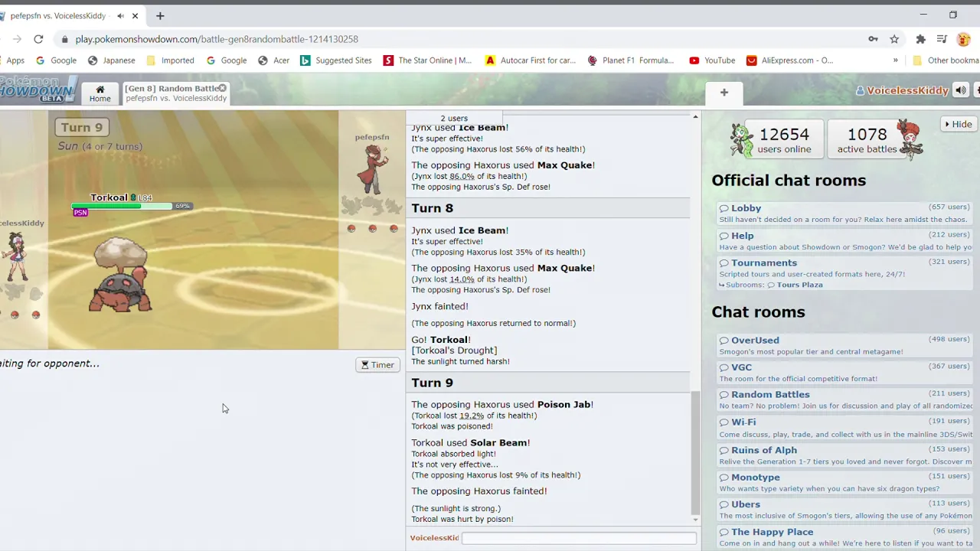The height and width of the screenshot is (551, 980).
Task: Click the Torkoal used Solar Beam line
Action: coord(471,442)
